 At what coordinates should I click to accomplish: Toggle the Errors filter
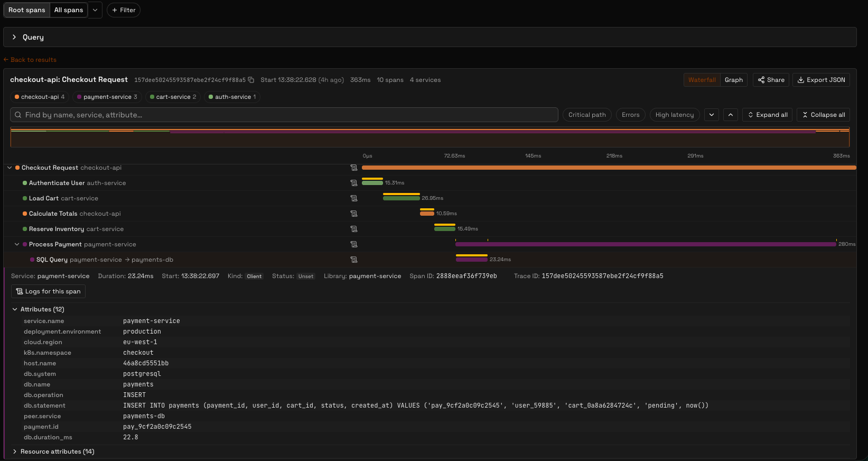tap(630, 115)
